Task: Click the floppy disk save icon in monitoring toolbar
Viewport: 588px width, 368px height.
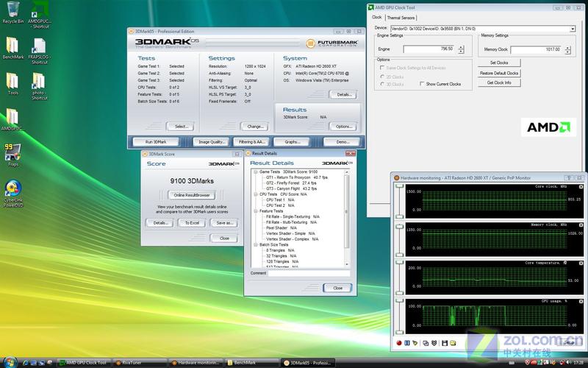Action: [445, 343]
